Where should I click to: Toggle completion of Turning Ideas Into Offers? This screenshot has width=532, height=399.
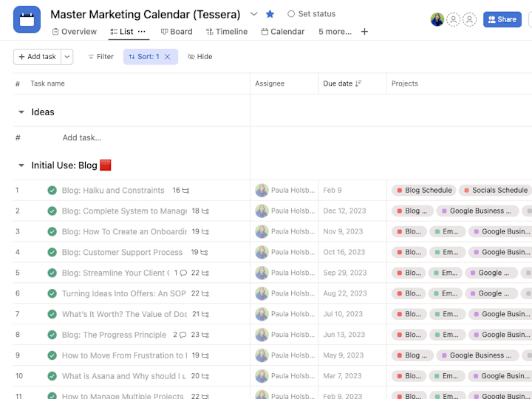click(52, 293)
